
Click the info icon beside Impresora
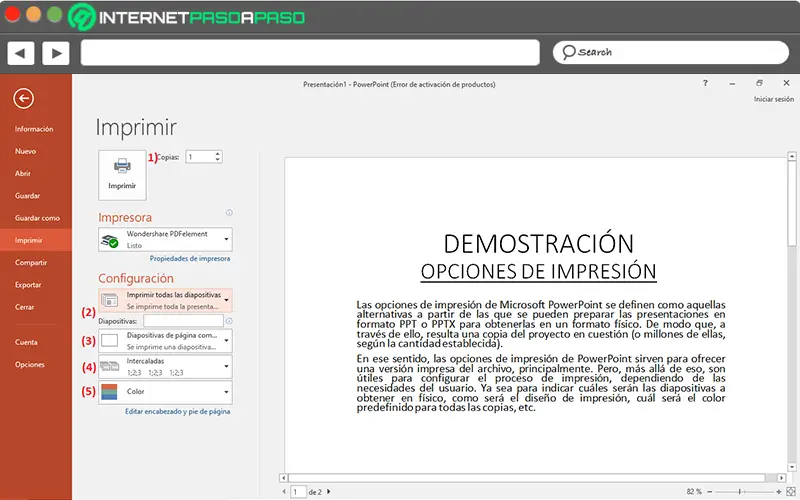229,213
